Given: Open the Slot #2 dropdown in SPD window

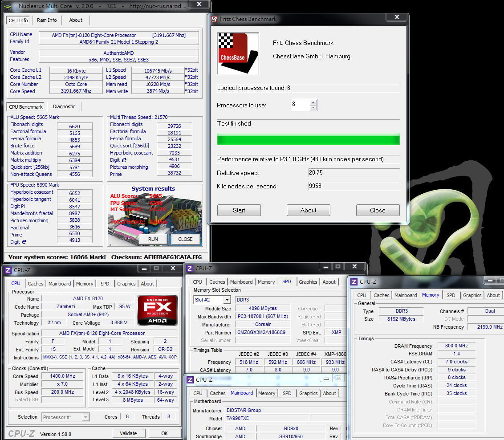Looking at the screenshot, I should (x=227, y=300).
